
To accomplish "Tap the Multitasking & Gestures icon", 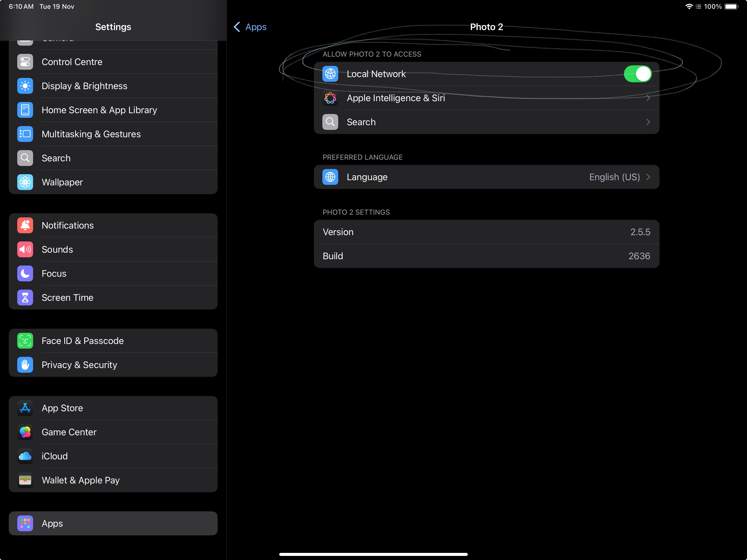I will (25, 134).
